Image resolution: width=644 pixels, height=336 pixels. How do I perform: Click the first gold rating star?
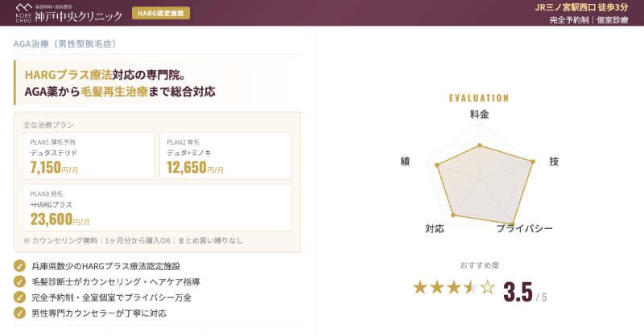coord(420,288)
